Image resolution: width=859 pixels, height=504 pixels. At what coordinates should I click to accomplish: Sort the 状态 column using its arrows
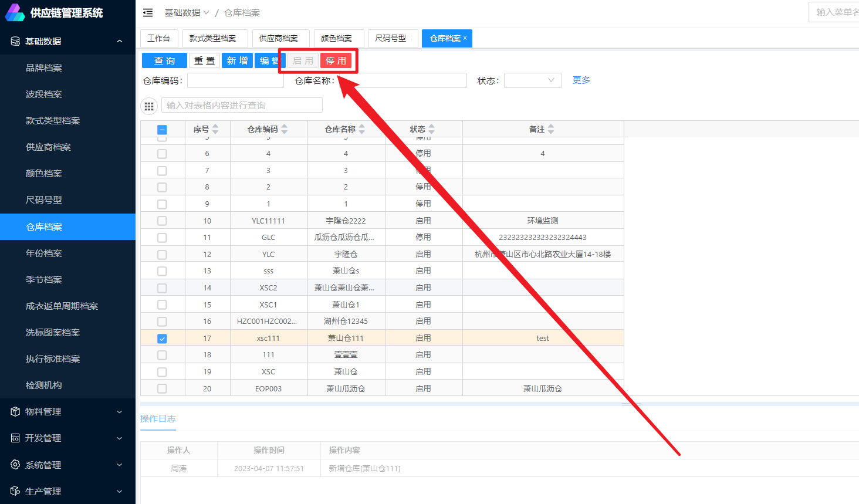(432, 129)
